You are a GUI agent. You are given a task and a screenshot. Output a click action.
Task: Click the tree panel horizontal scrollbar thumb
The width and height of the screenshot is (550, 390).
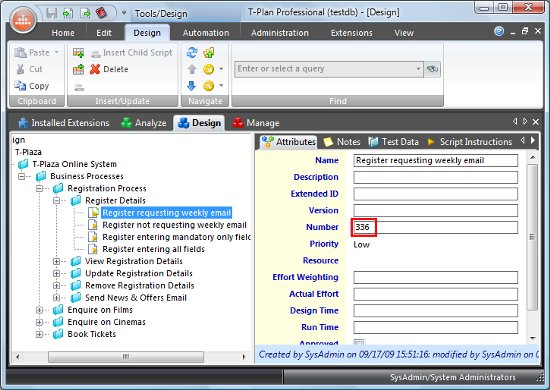tap(126, 357)
